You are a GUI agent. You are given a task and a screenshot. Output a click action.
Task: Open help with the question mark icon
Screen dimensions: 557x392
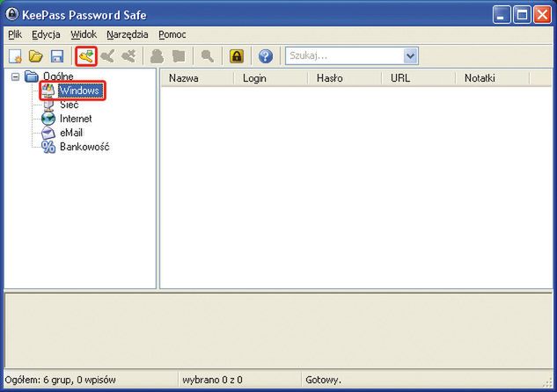[x=266, y=56]
